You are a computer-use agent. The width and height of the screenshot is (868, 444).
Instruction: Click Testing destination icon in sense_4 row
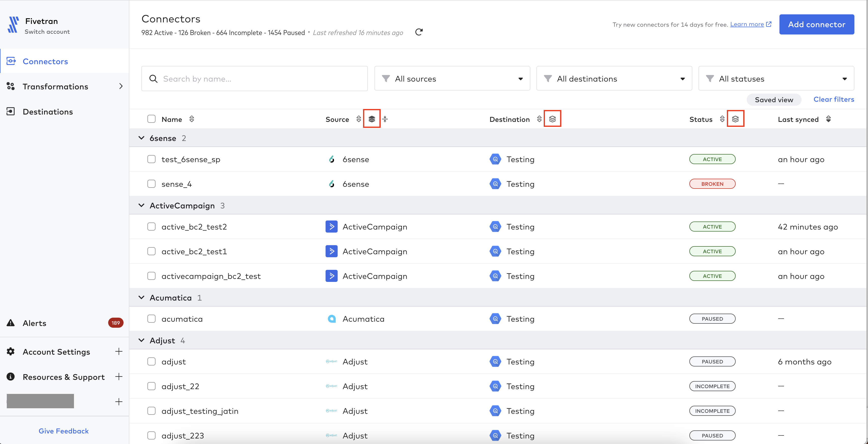495,184
